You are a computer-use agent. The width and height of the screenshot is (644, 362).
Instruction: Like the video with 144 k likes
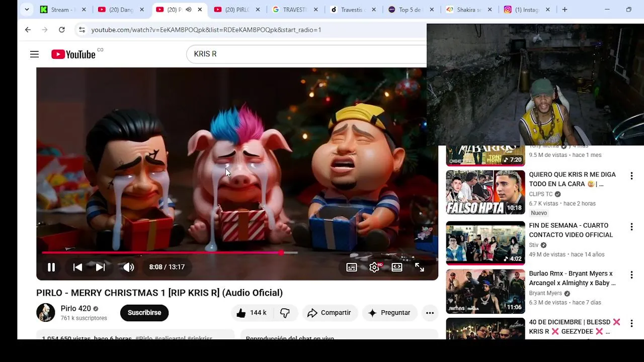pyautogui.click(x=253, y=313)
